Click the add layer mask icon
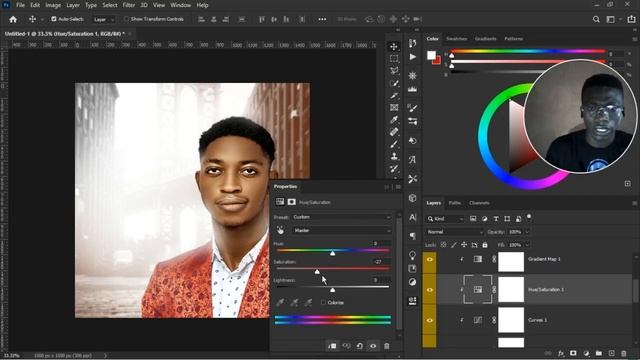 573,353
